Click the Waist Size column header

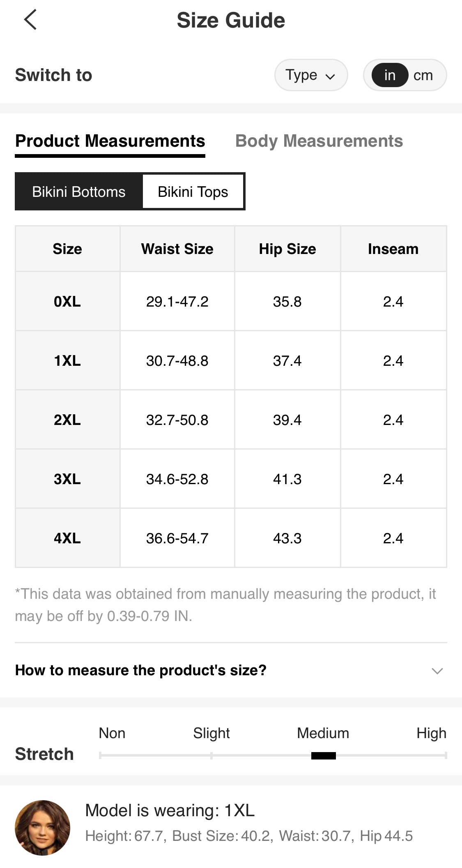[x=177, y=249]
